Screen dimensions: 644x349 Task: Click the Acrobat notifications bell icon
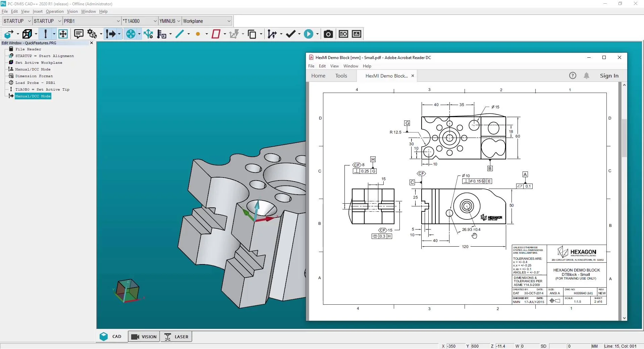coord(586,76)
